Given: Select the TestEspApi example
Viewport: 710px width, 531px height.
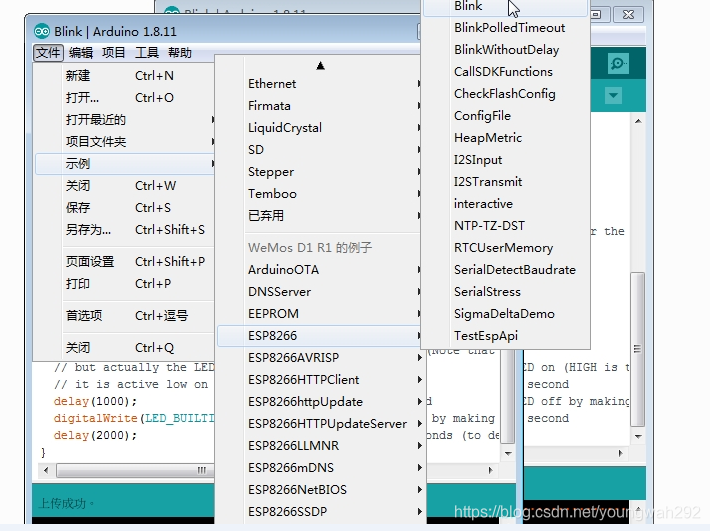Looking at the screenshot, I should click(x=506, y=336).
